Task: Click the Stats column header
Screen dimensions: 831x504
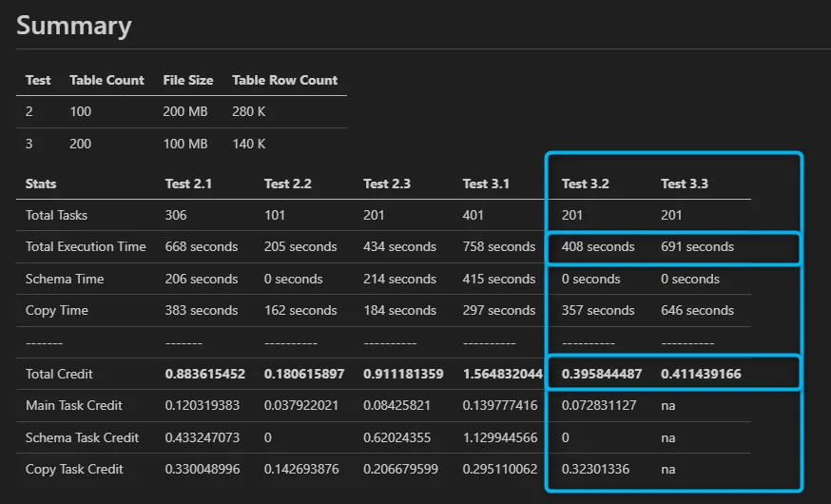Action: pos(41,184)
